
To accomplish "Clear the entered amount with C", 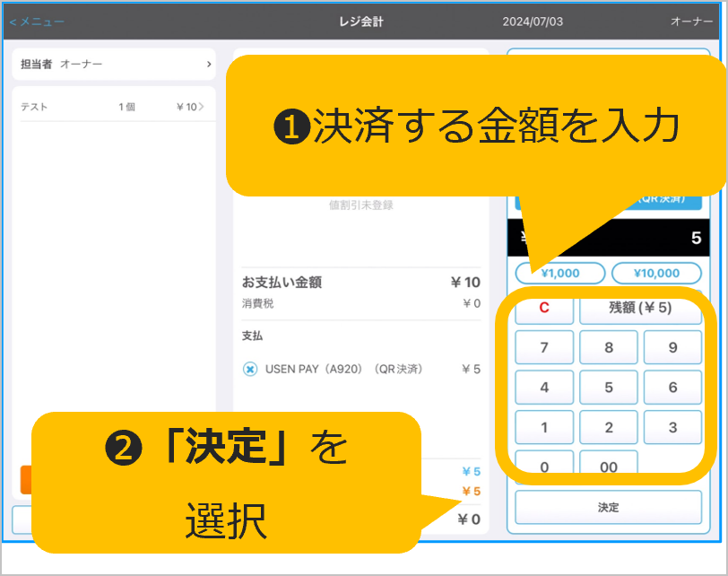I will (x=543, y=308).
